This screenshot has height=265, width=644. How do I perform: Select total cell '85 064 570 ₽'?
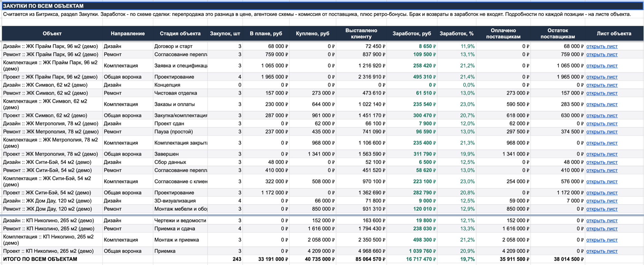point(361,259)
